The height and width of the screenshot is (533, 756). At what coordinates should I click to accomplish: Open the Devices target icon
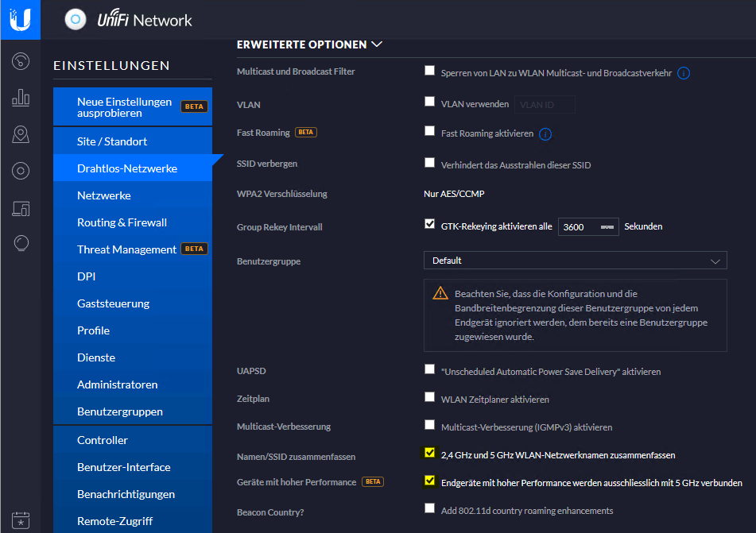coord(21,171)
